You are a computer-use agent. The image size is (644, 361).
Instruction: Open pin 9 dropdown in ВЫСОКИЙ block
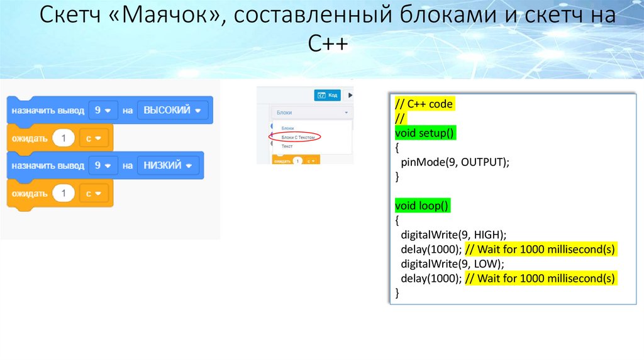click(103, 110)
